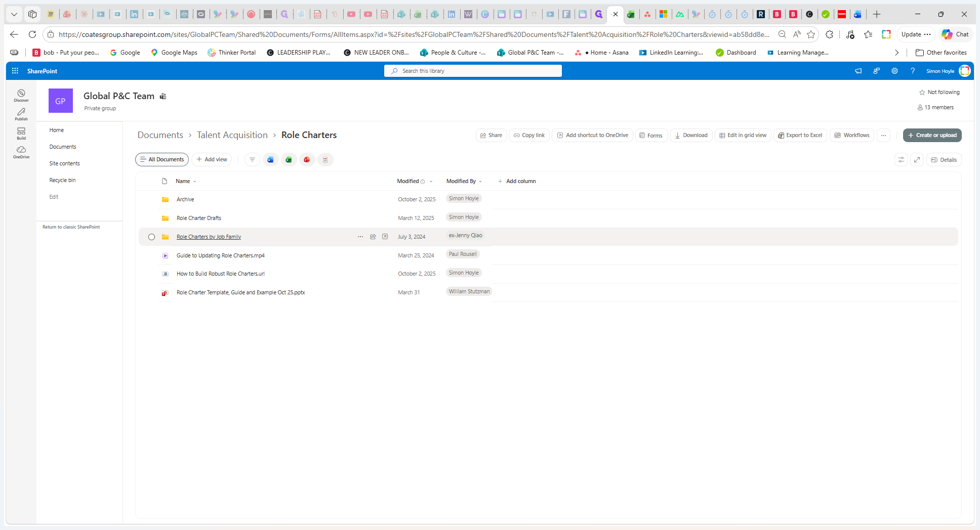Open more commands ellipsis in toolbar

(x=883, y=135)
